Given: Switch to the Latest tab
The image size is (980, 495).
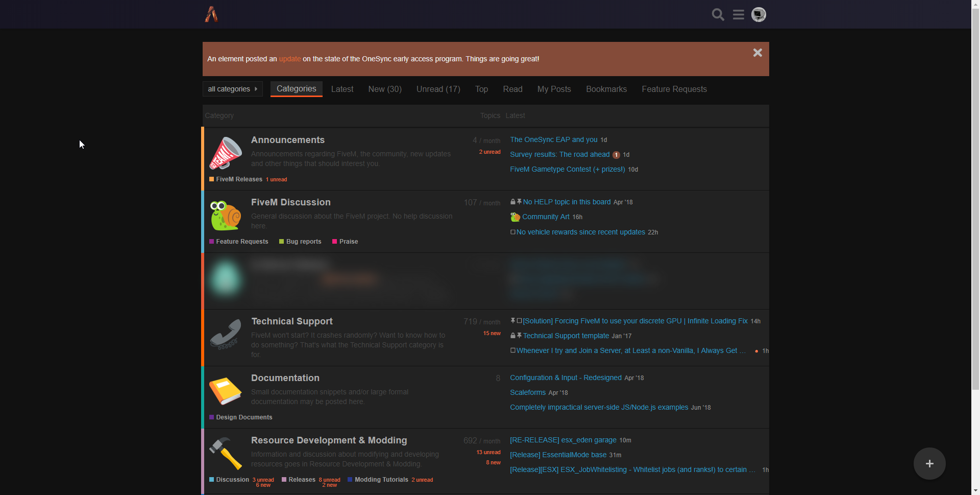Looking at the screenshot, I should (x=342, y=89).
